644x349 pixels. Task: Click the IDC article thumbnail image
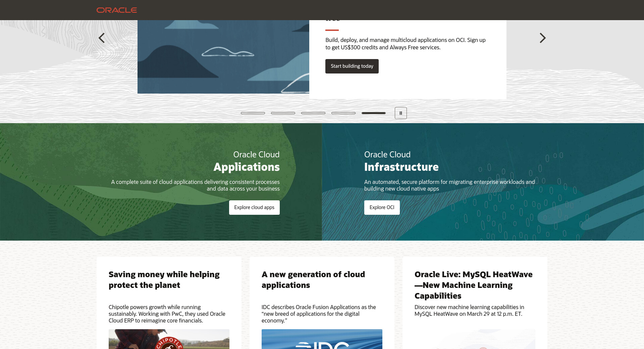322,339
